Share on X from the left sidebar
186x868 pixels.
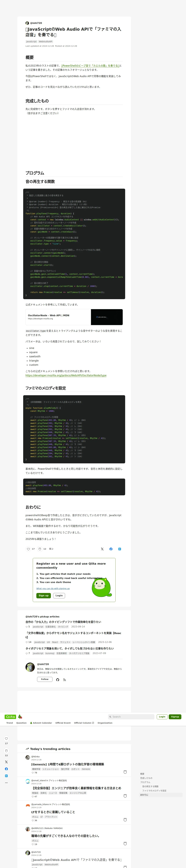[x=6, y=762]
